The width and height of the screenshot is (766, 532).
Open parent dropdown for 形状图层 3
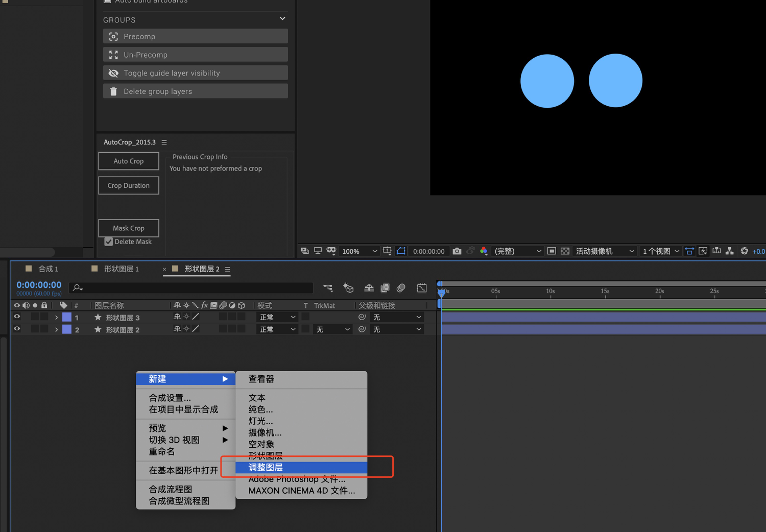(397, 317)
